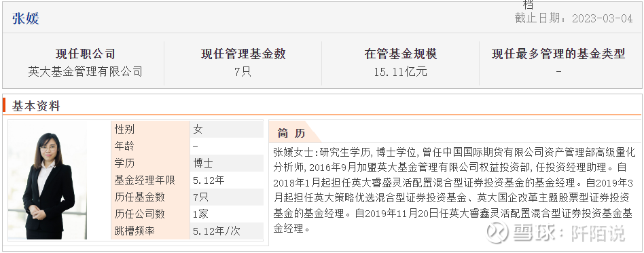Click the manager's profile photo

pos(48,180)
